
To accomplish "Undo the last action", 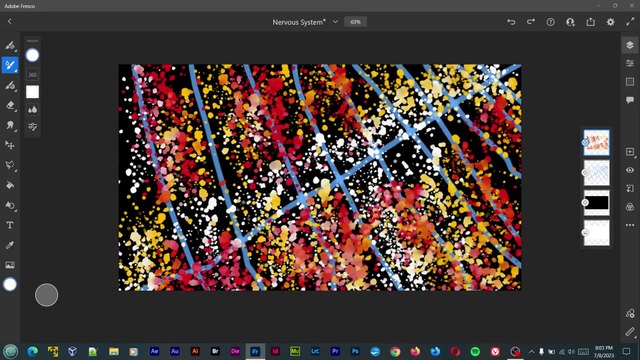I will coord(511,22).
